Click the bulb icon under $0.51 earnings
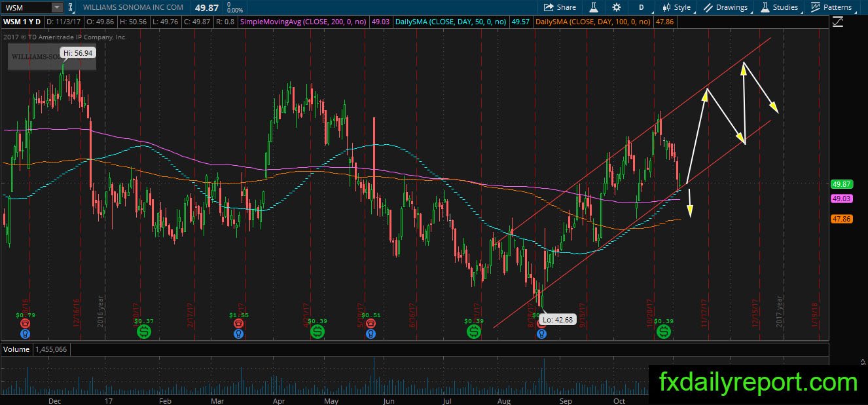 tap(371, 334)
